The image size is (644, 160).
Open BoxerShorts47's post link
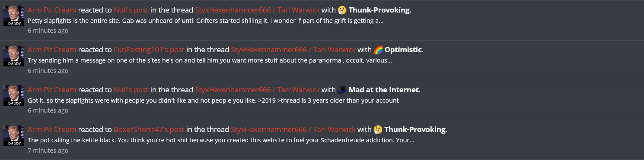(149, 129)
